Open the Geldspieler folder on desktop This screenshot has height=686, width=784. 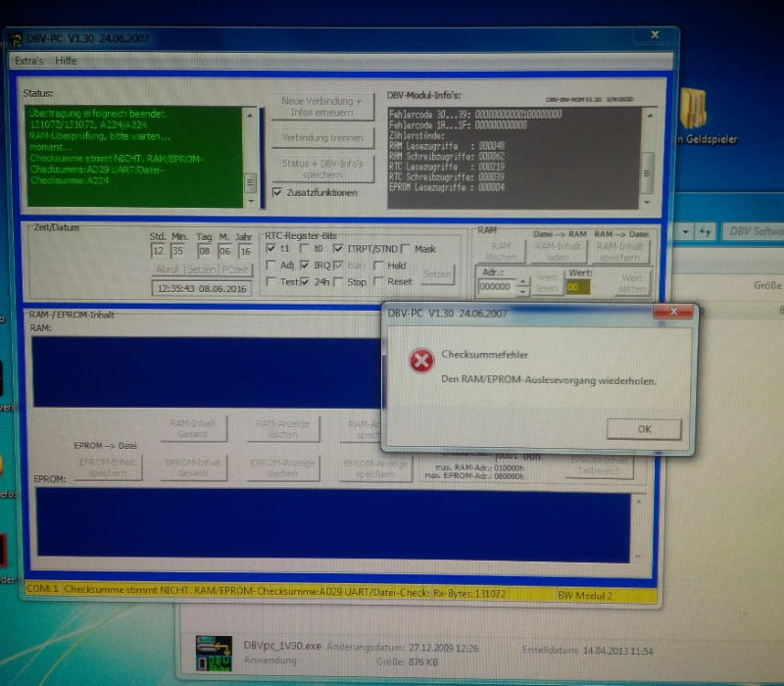point(692,113)
